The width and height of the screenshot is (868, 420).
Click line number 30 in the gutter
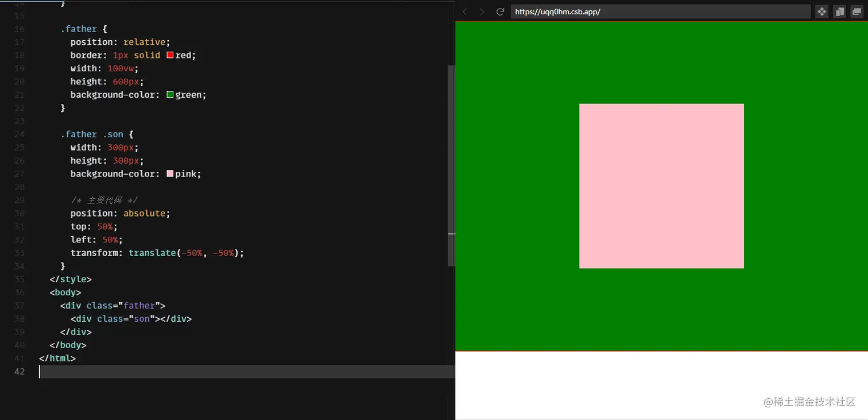[20, 213]
